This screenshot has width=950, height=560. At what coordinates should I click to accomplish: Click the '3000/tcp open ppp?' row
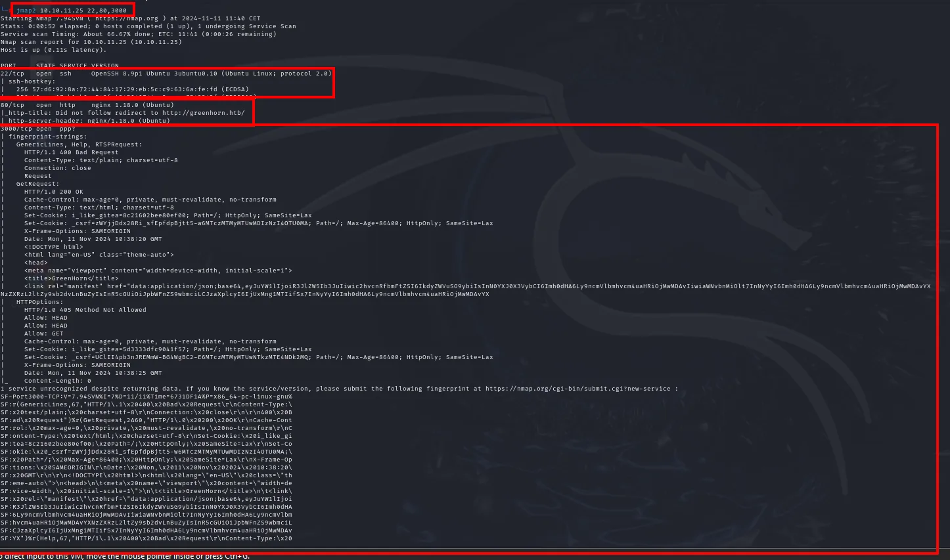(38, 129)
